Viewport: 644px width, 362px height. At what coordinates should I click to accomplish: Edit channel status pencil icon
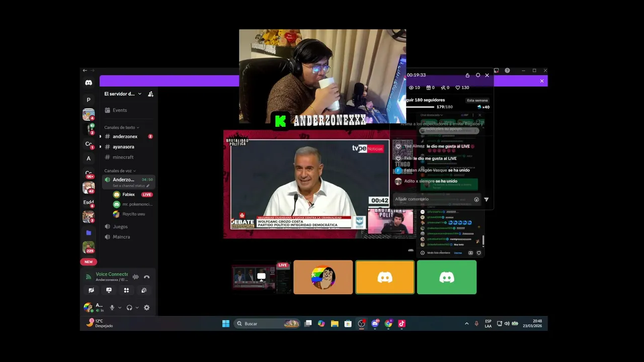[147, 186]
